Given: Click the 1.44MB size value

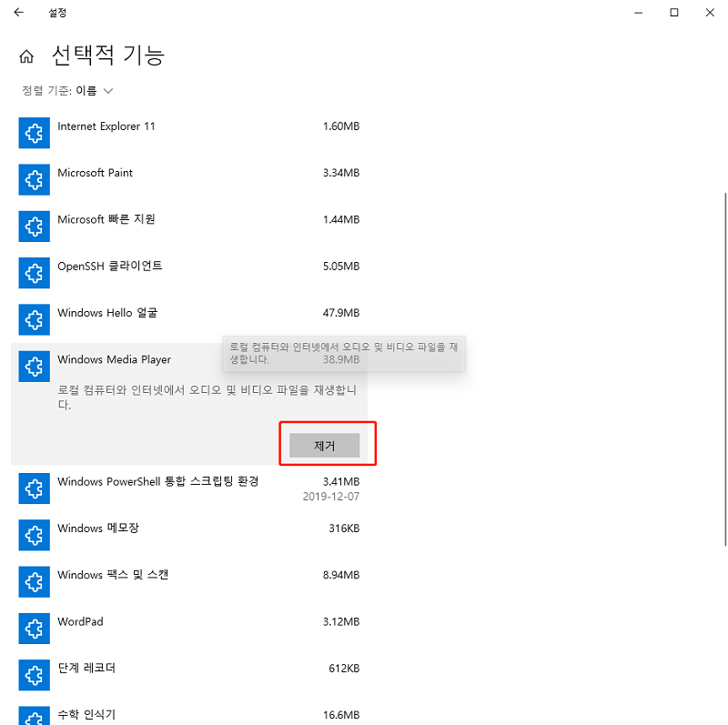Looking at the screenshot, I should pos(341,219).
